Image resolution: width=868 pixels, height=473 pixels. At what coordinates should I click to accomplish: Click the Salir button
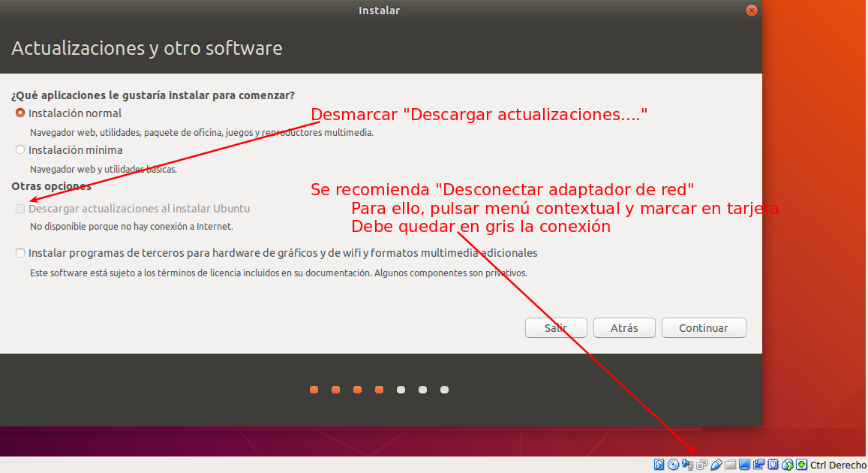(x=556, y=328)
